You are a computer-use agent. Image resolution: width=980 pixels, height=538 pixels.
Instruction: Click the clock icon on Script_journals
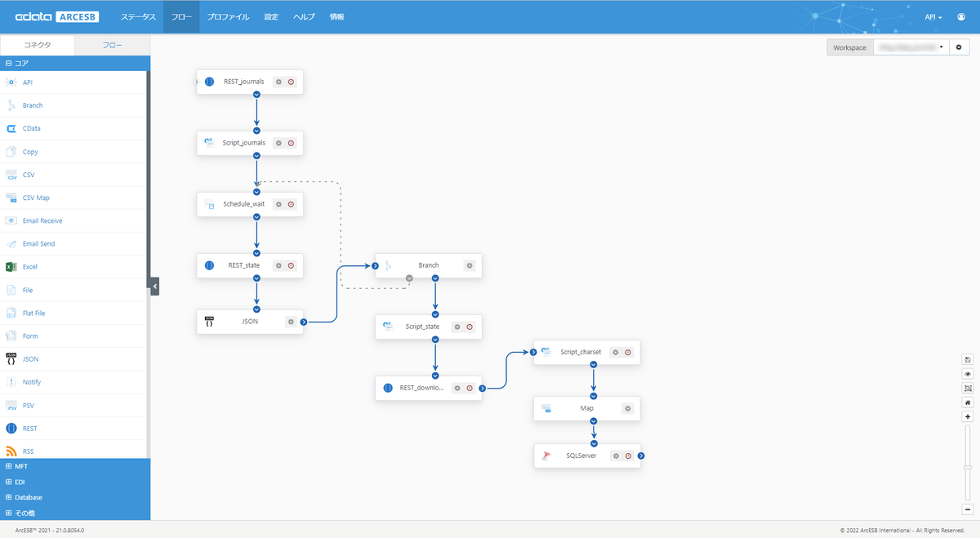291,143
